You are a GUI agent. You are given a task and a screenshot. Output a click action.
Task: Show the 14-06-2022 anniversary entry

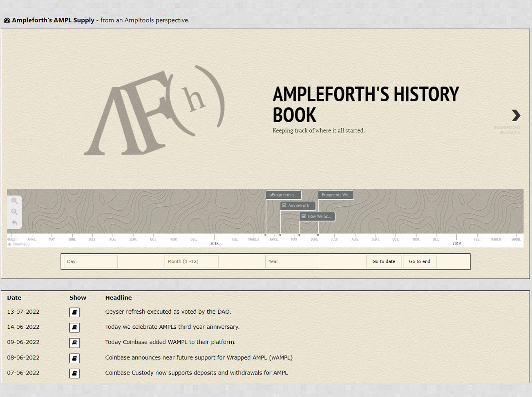coord(74,328)
